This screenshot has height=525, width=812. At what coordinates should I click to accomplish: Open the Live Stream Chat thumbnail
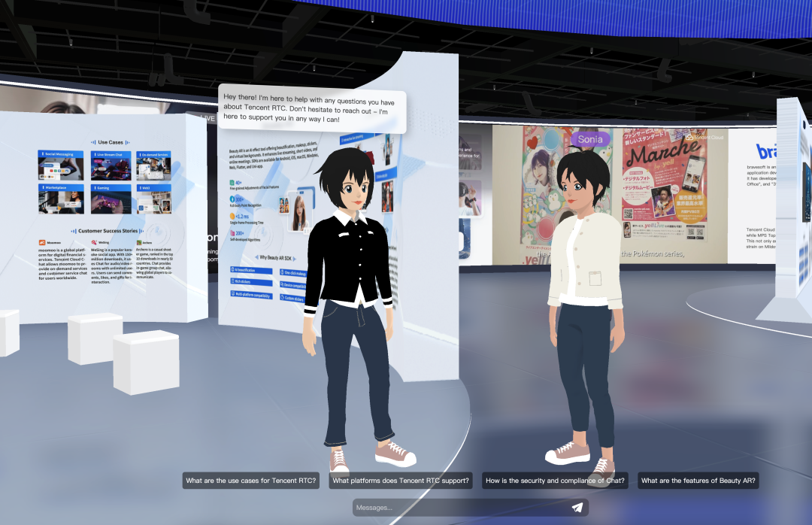click(x=111, y=166)
